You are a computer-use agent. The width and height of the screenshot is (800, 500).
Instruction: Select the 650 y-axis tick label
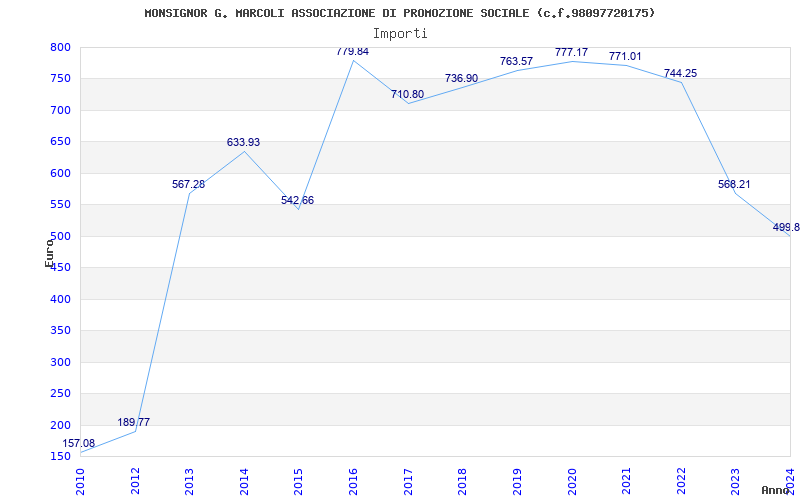click(60, 142)
